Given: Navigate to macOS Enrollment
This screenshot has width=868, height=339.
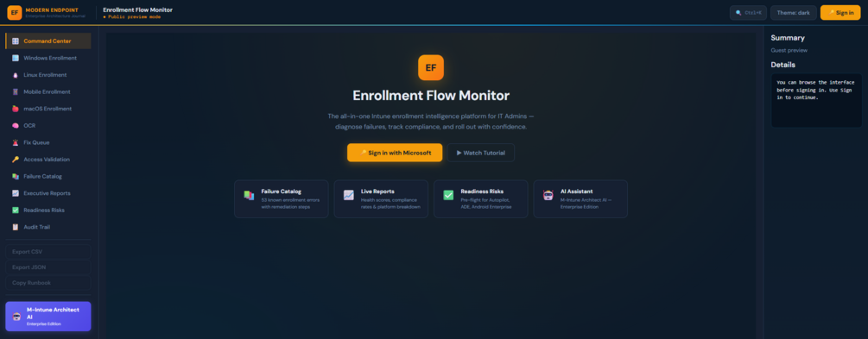Looking at the screenshot, I should tap(48, 109).
